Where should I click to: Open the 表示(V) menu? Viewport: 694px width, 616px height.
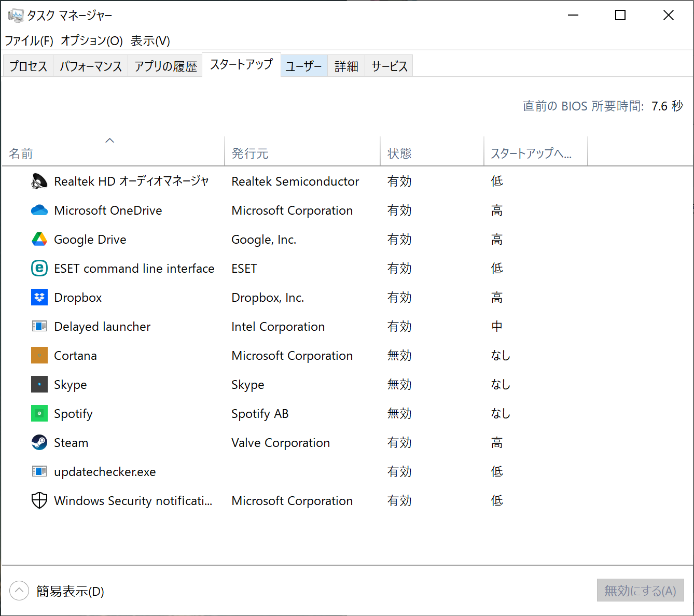click(150, 40)
